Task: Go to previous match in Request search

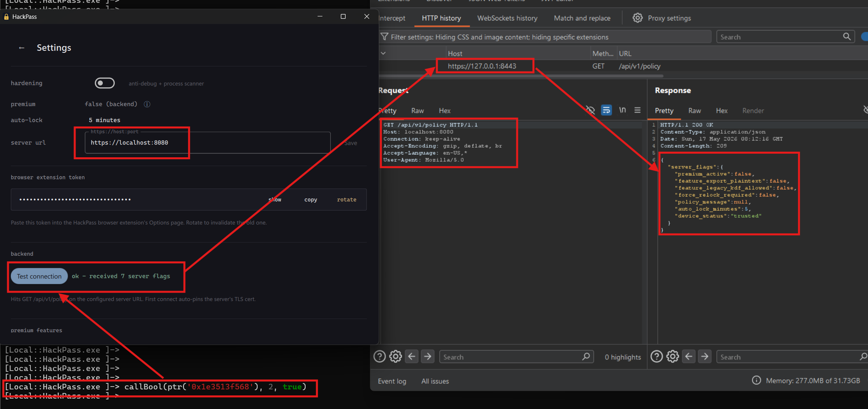Action: click(x=412, y=356)
